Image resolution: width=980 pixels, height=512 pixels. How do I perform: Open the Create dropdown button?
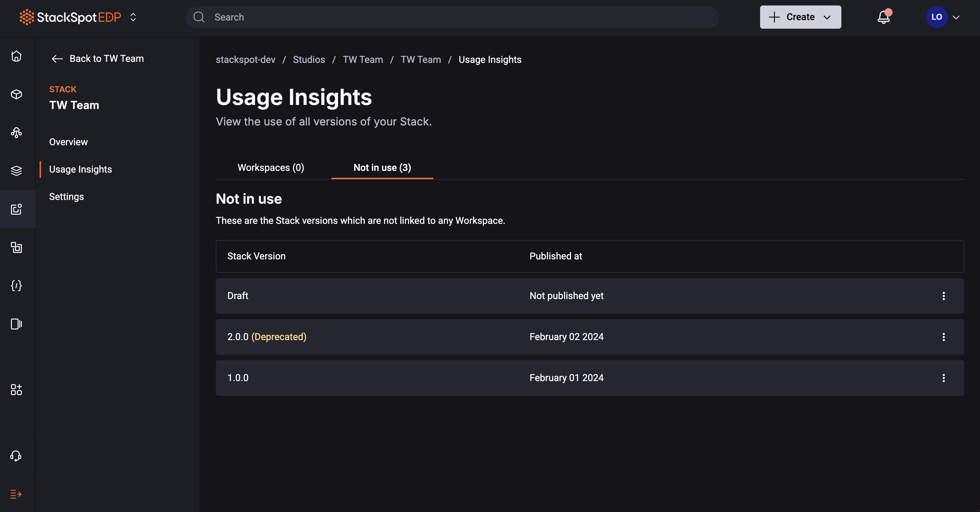point(800,17)
